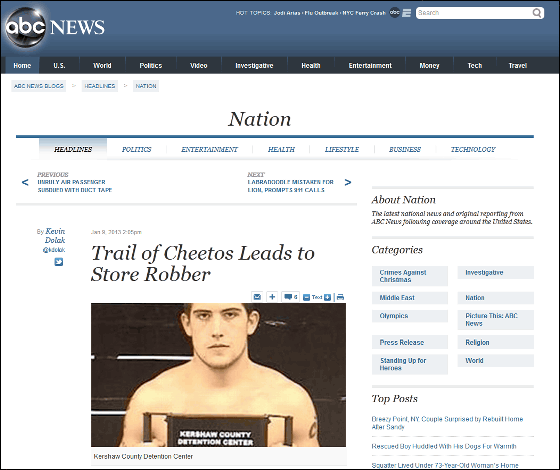Open World category button in sidebar
Image resolution: width=560 pixels, height=470 pixels.
pyautogui.click(x=495, y=361)
